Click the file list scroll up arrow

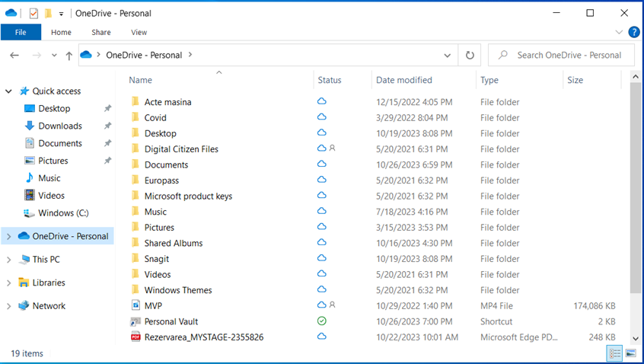636,77
